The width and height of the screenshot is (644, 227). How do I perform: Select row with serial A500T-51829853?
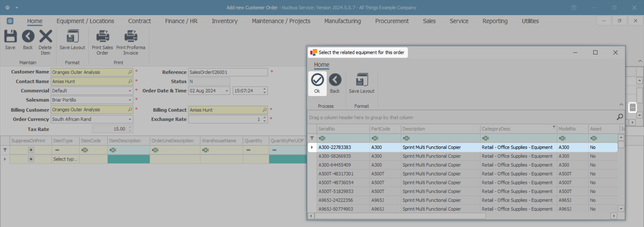click(x=463, y=191)
